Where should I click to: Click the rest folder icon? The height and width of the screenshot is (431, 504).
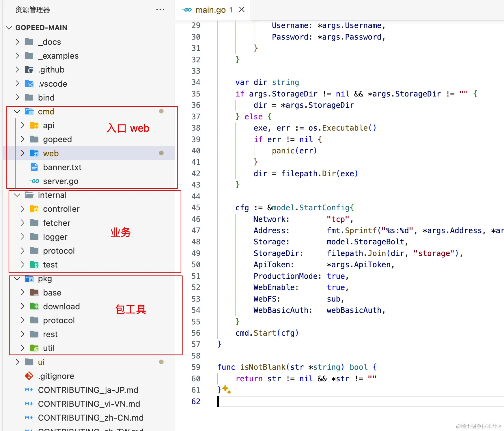click(x=34, y=334)
